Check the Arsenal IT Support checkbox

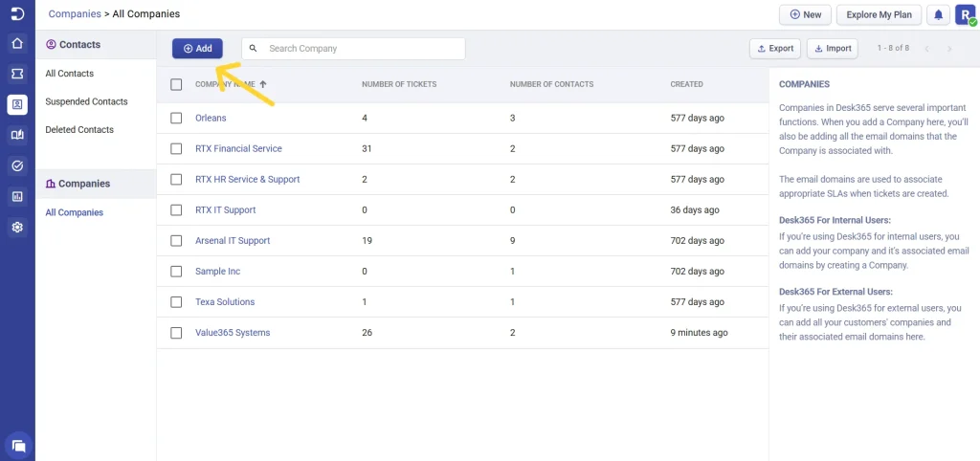[x=176, y=240]
